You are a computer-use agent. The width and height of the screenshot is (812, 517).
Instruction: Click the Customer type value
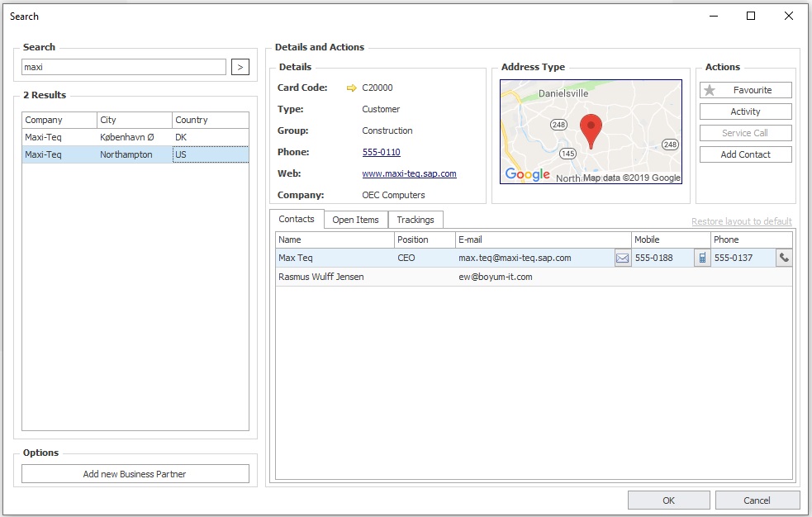(x=381, y=109)
